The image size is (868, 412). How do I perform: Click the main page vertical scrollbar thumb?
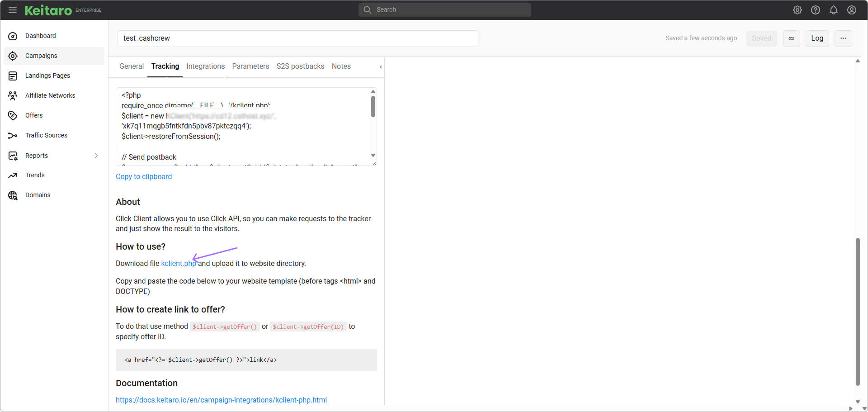(858, 311)
